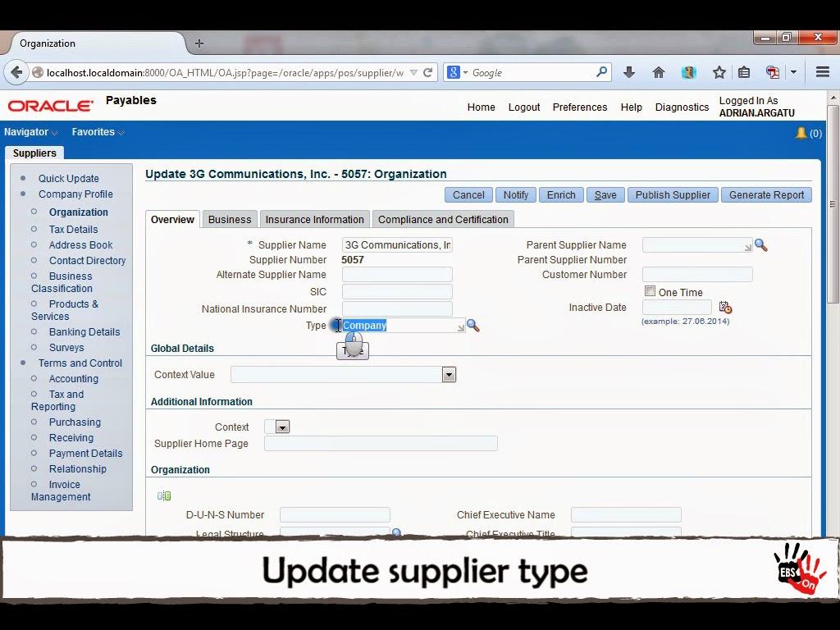The width and height of the screenshot is (840, 630).
Task: Open the search for Parent Supplier Name
Action: coord(760,244)
